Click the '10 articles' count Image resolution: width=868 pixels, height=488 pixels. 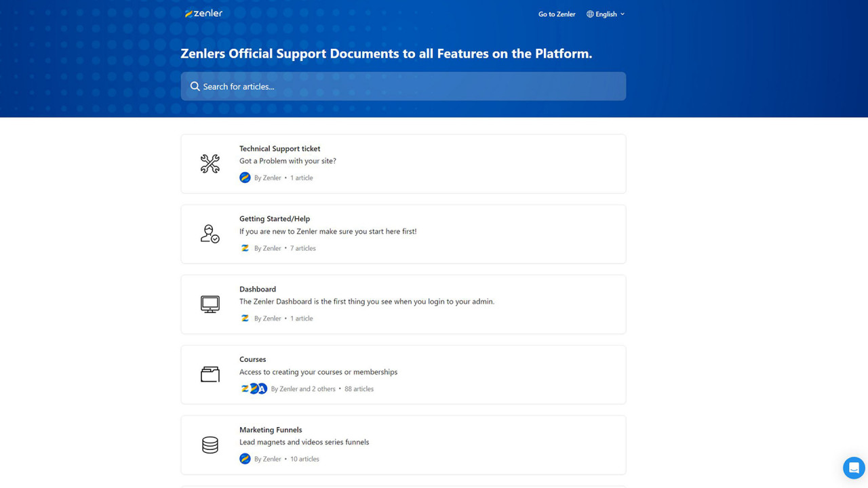point(304,459)
